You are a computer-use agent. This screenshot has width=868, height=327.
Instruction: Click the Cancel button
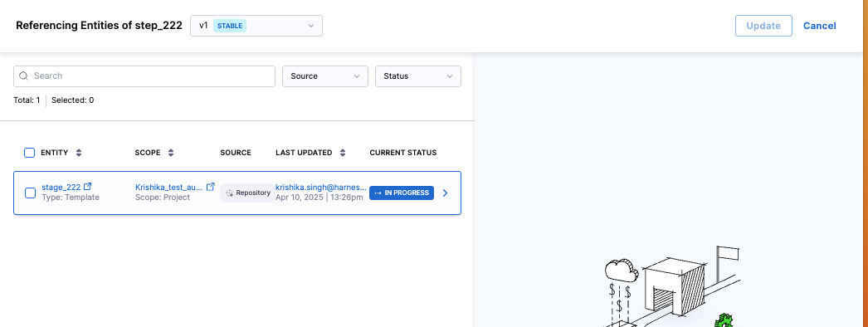(x=819, y=26)
